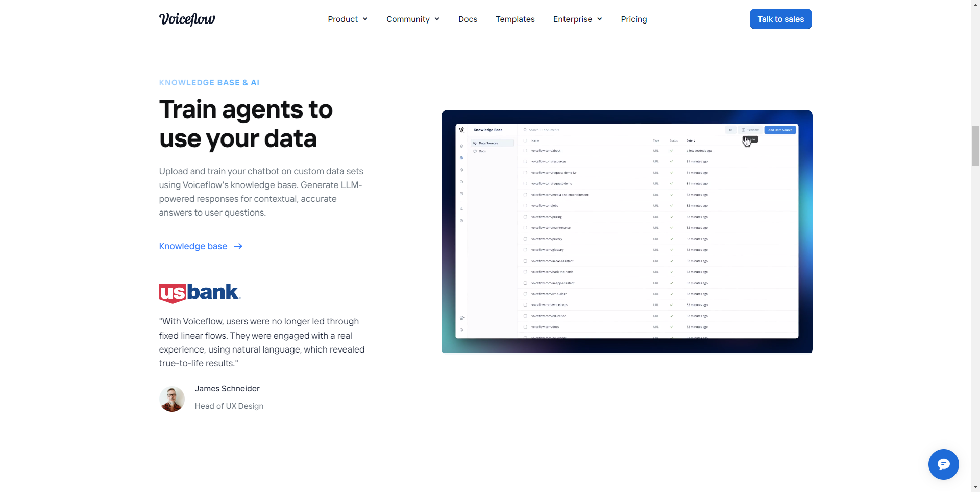Click the 'Head of UX Design' text
Screen dimensions: 980x492
click(229, 406)
